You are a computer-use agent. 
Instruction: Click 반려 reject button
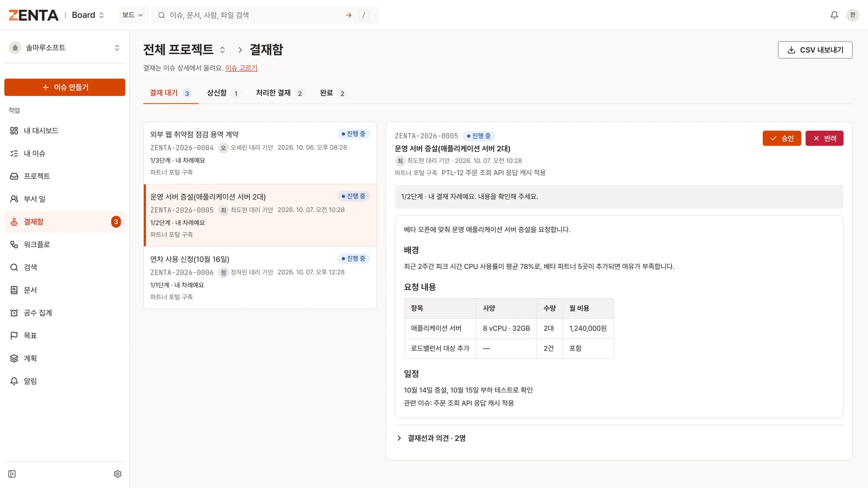[824, 138]
